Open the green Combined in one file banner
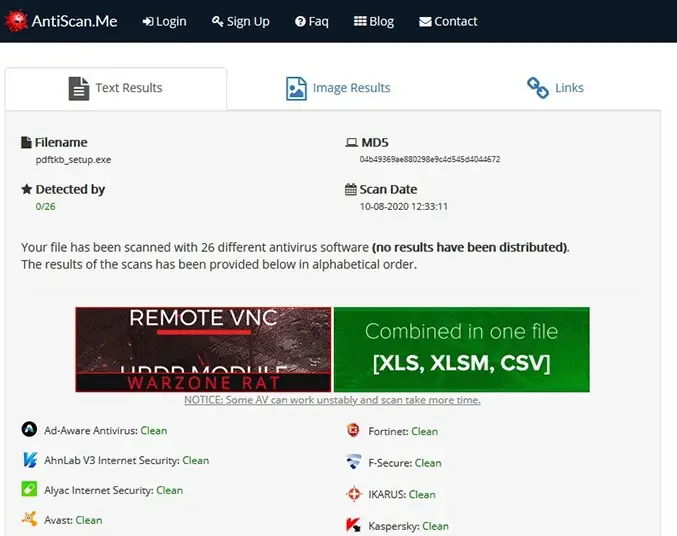Viewport: 677px width, 536px height. (462, 349)
